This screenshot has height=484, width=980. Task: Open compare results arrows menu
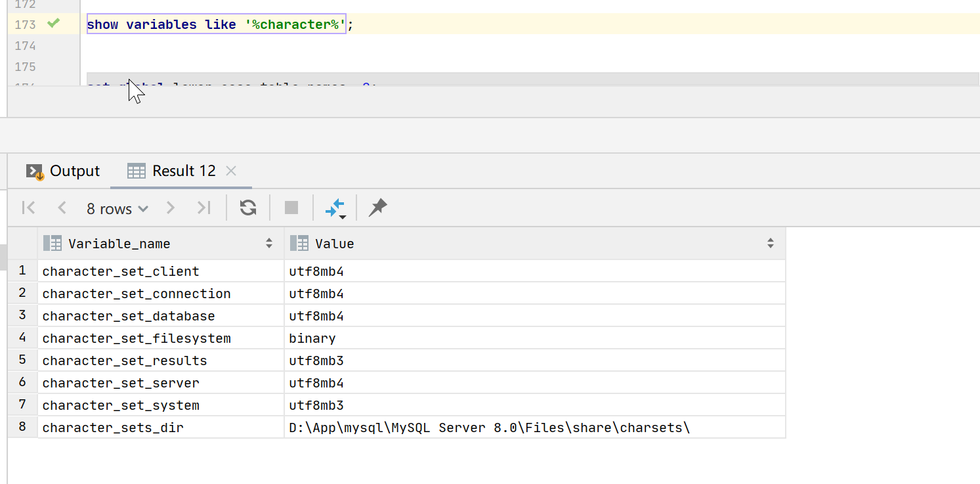point(335,209)
